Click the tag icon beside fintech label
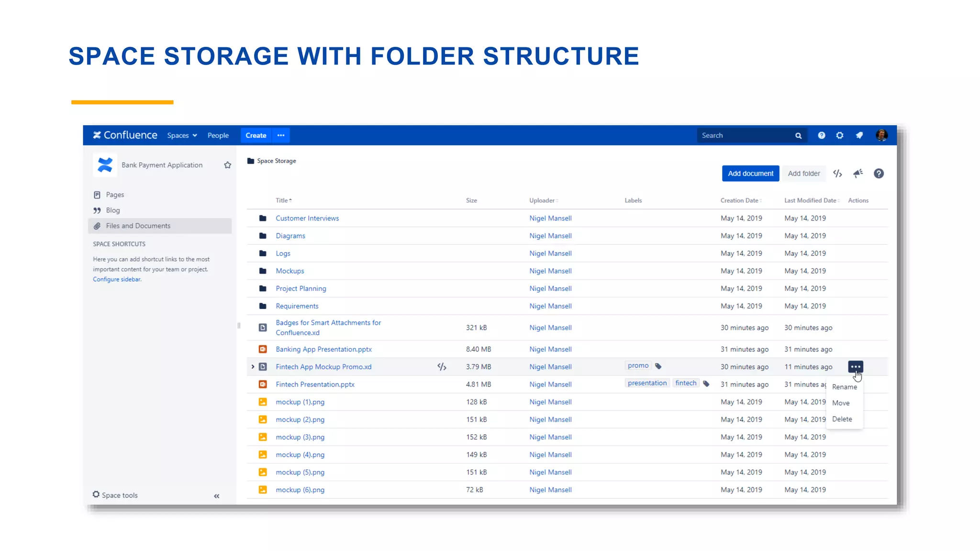 coord(706,384)
